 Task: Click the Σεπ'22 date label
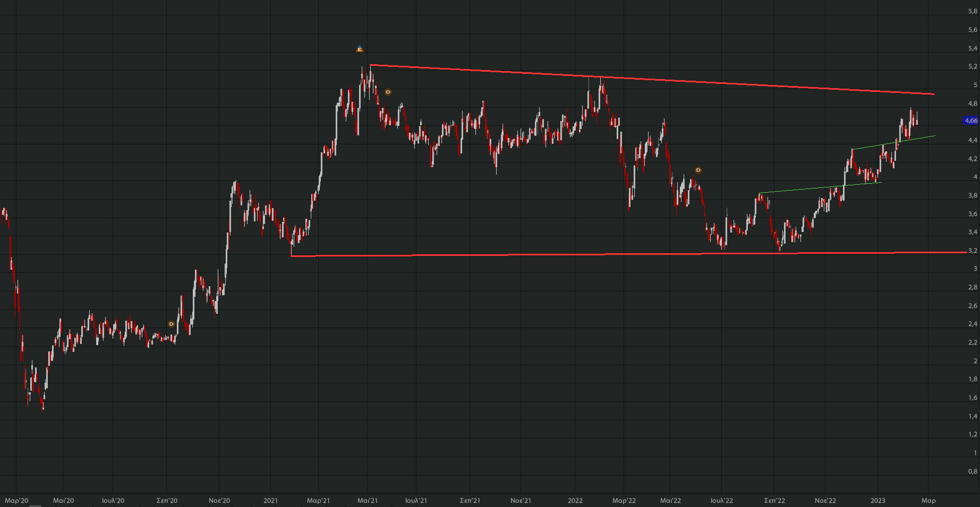(774, 500)
